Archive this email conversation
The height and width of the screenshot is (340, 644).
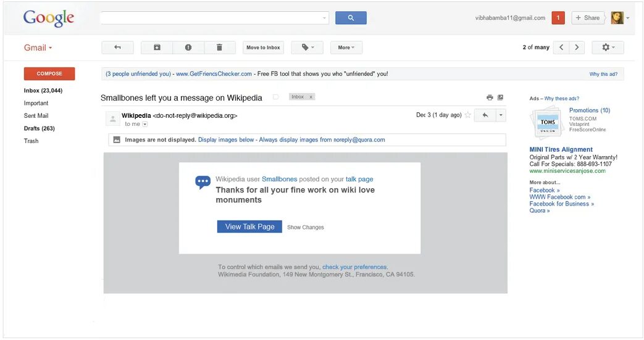[x=157, y=48]
